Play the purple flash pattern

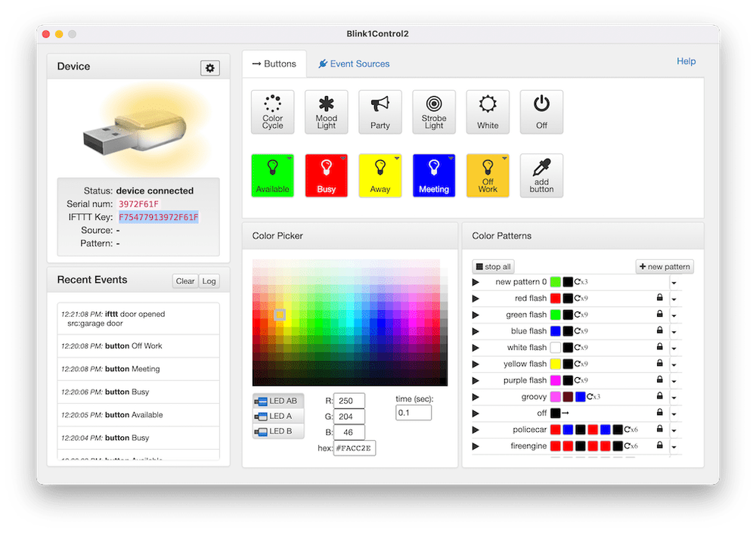pyautogui.click(x=476, y=380)
